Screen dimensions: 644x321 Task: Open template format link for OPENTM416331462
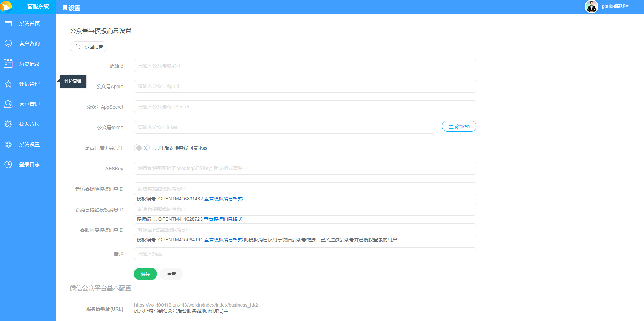(x=223, y=199)
